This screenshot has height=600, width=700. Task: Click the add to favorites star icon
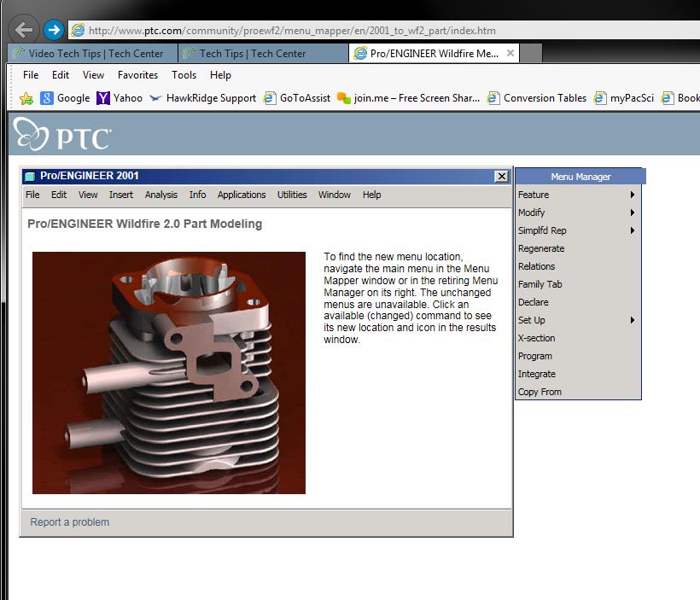26,98
